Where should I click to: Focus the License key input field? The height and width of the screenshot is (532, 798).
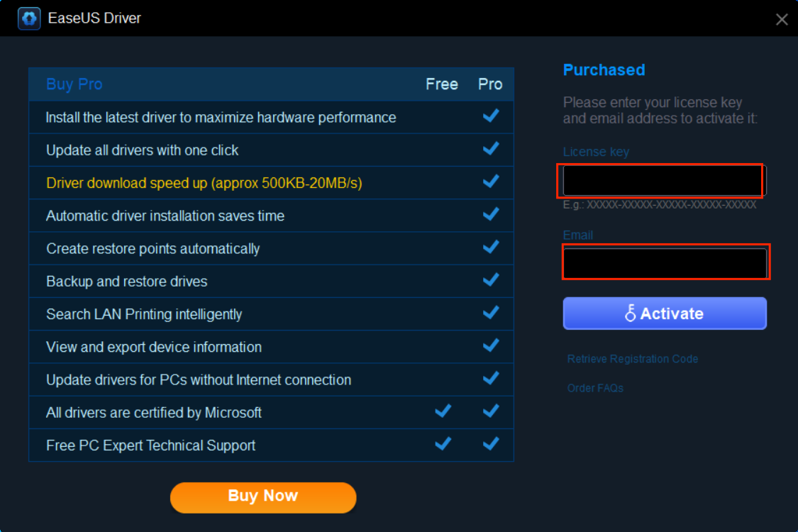tap(663, 181)
